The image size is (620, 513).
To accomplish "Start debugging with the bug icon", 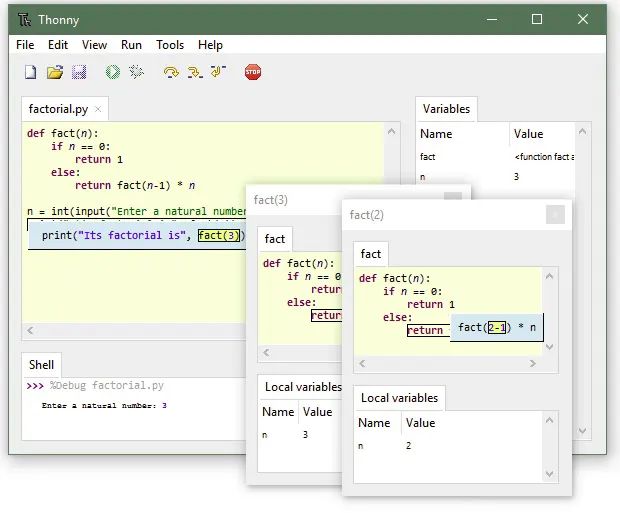I will click(x=136, y=72).
